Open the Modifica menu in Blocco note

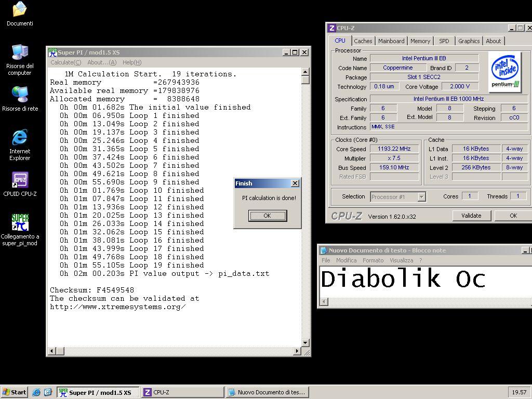click(x=347, y=260)
